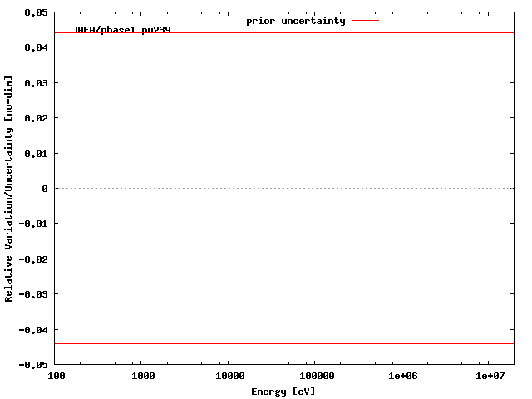
Task: Click the 0.05 y-axis tick label
Action: tap(36, 12)
